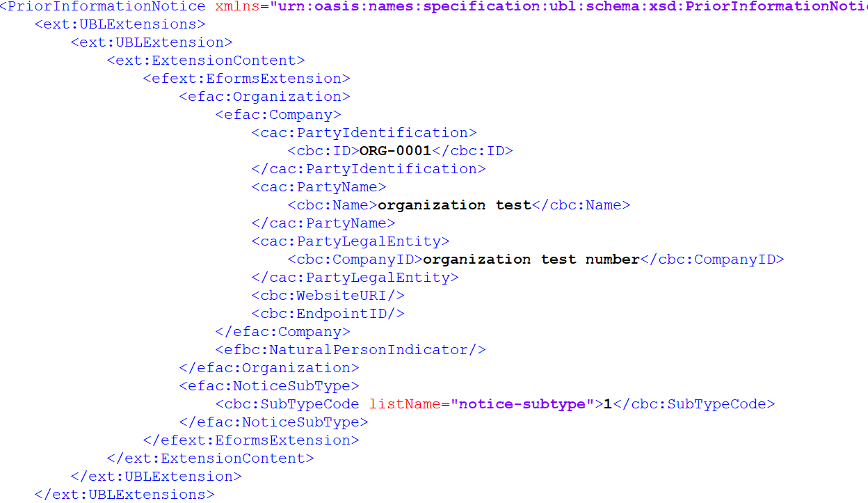Select the 'organization test' name value
Image resolution: width=868 pixels, height=503 pixels.
454,205
